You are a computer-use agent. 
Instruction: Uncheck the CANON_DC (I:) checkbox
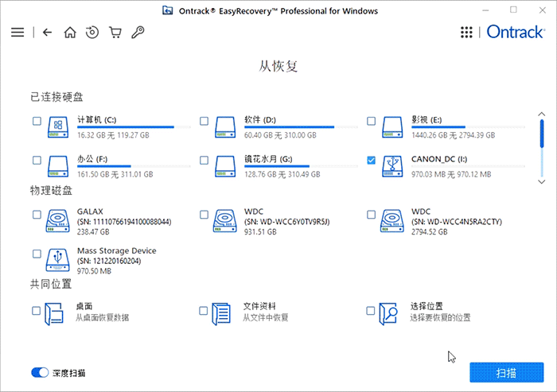click(372, 160)
